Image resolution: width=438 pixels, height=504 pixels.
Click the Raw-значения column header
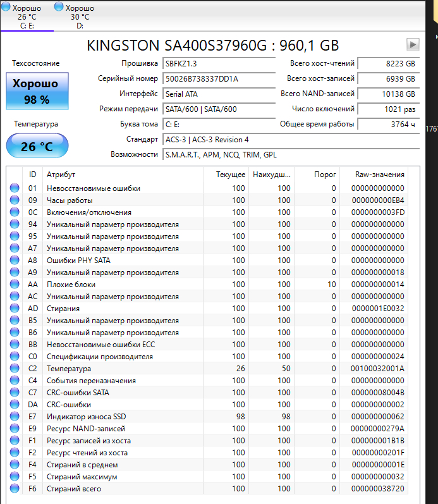pos(374,175)
